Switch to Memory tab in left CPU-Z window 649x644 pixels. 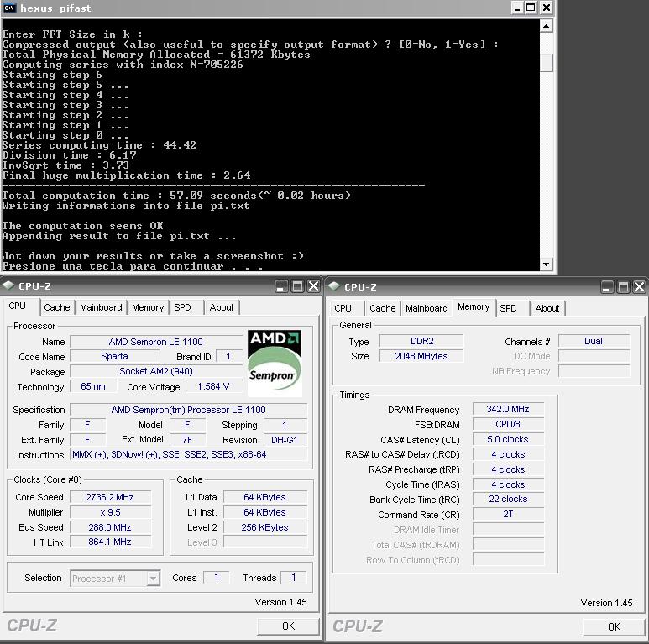click(148, 307)
